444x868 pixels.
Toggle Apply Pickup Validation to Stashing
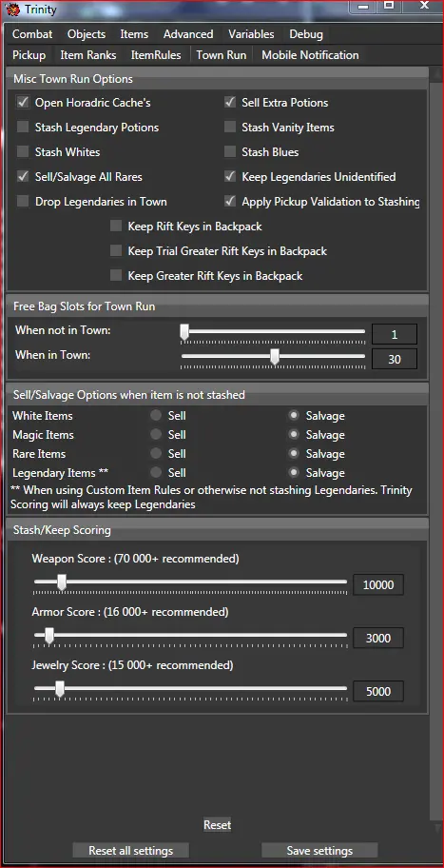pyautogui.click(x=230, y=202)
